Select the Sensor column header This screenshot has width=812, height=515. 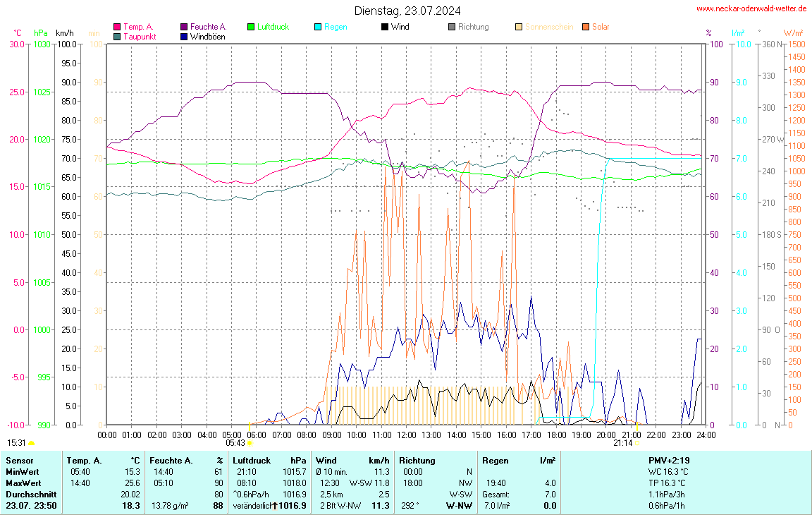tap(20, 460)
